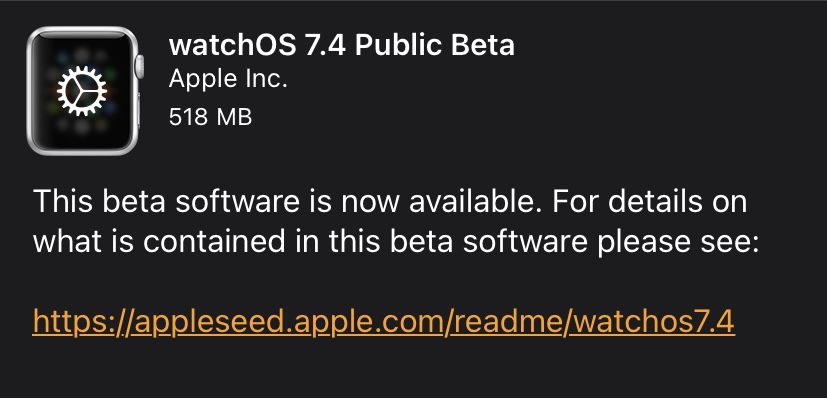This screenshot has width=827, height=398.
Task: Click the For details on text
Action: [650, 201]
